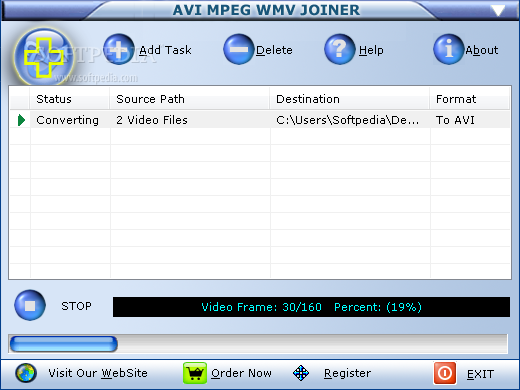Click the Register link
The width and height of the screenshot is (520, 390).
click(347, 373)
